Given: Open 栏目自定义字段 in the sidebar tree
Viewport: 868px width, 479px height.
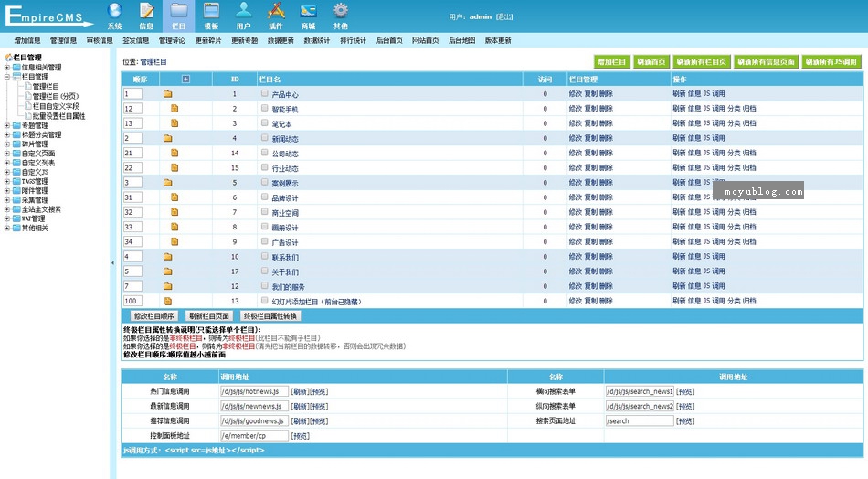Looking at the screenshot, I should (x=56, y=106).
